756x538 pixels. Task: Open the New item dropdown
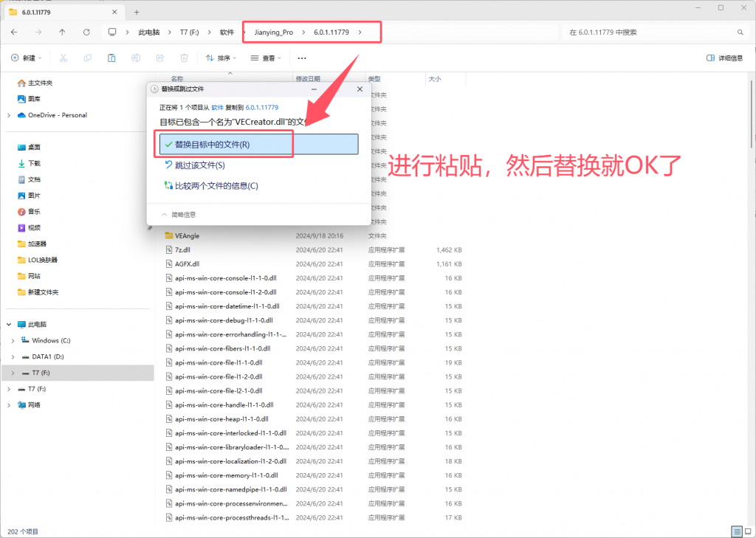tap(27, 58)
